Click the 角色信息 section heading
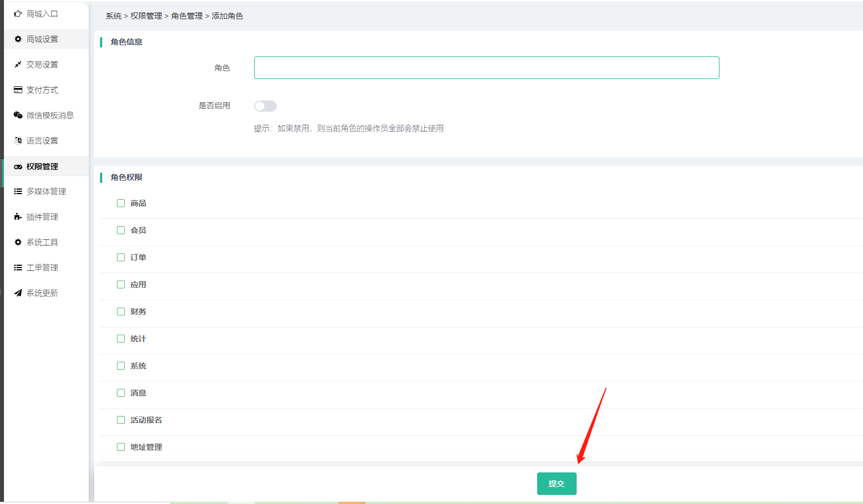 point(127,42)
